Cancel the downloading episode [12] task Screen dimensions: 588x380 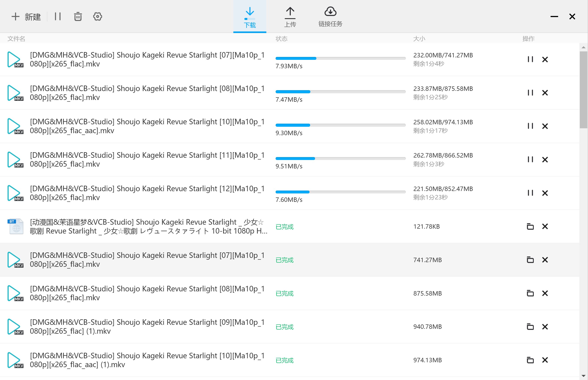[x=545, y=193]
